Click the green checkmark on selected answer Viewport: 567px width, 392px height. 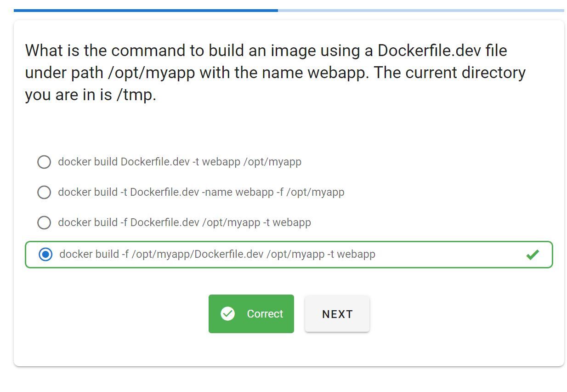533,254
